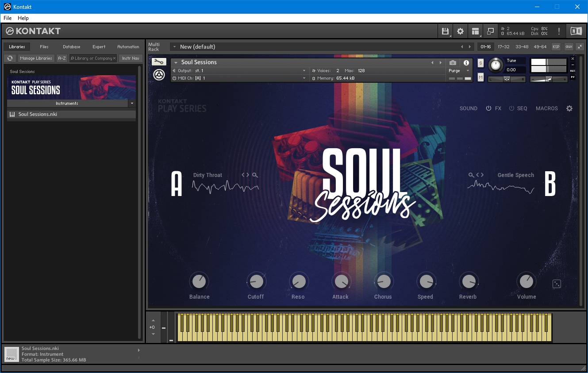The width and height of the screenshot is (588, 373).
Task: Click the arrows beside Dirty Throat
Action: [246, 175]
